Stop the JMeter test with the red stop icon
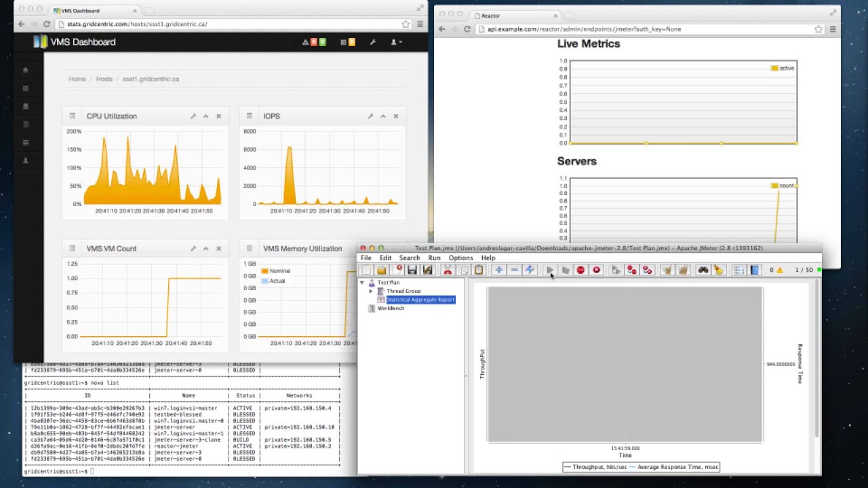 (580, 270)
